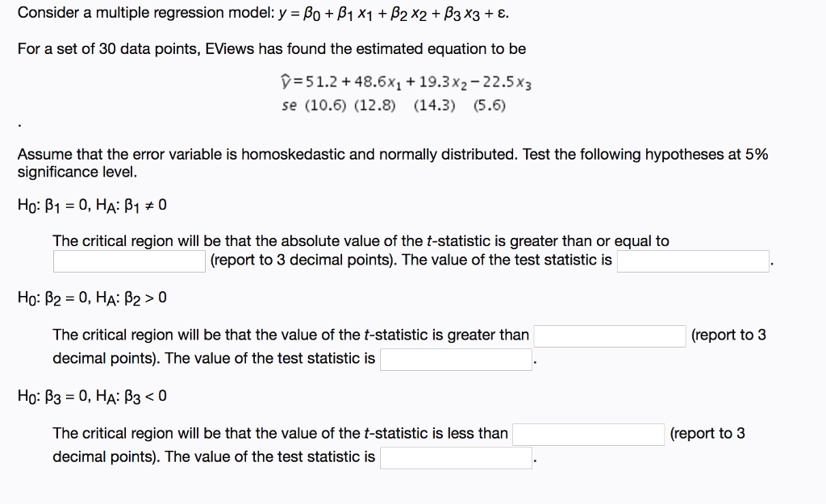
Task: Select the test statistic field for the β3 test
Action: pos(457,458)
